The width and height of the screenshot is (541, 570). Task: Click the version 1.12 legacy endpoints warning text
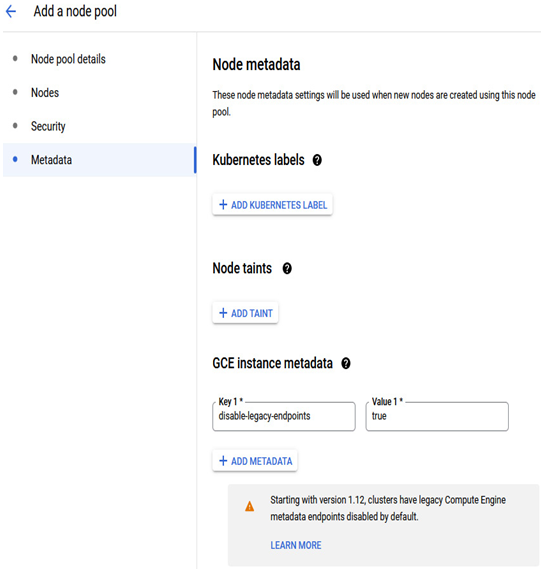[x=388, y=508]
